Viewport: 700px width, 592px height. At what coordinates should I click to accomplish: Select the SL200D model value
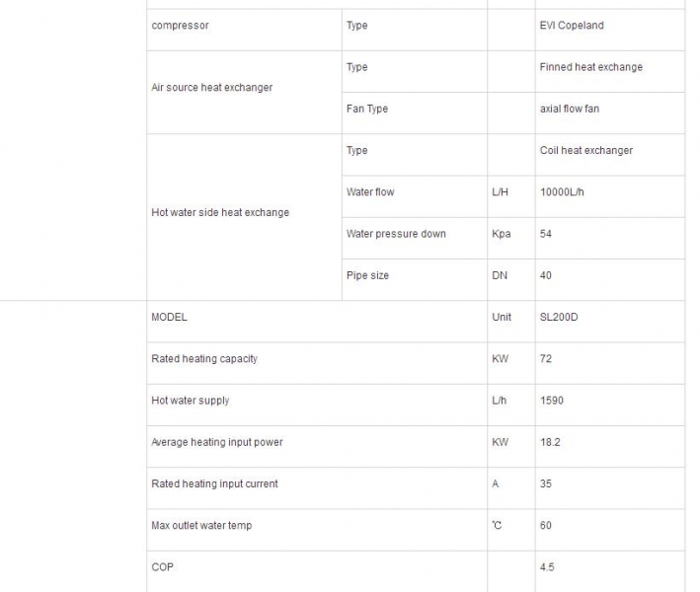point(559,317)
